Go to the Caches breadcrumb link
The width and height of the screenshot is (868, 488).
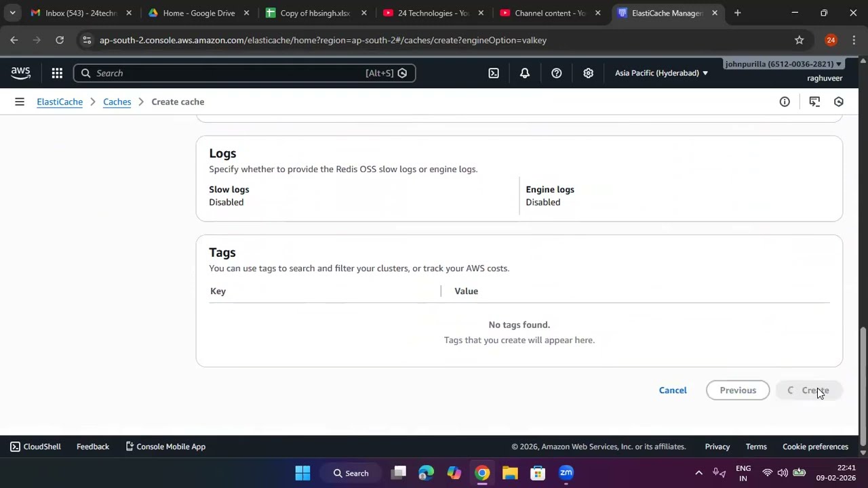[117, 102]
